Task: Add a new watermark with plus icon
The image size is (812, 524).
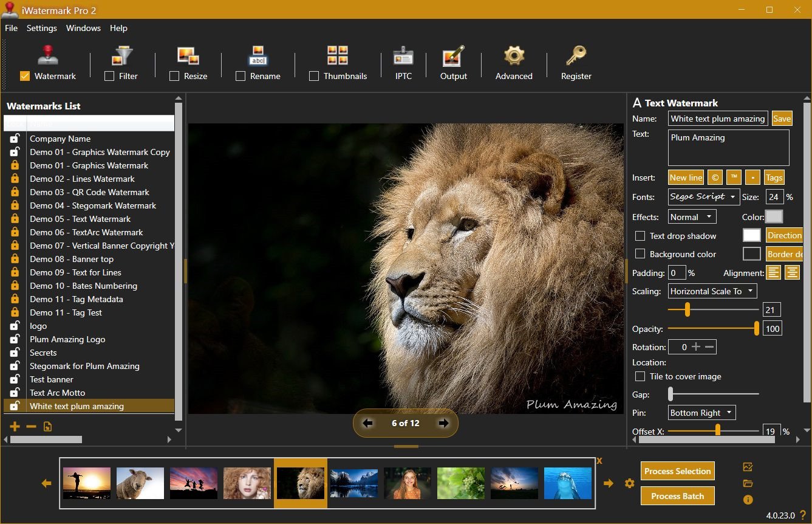Action: pyautogui.click(x=15, y=427)
